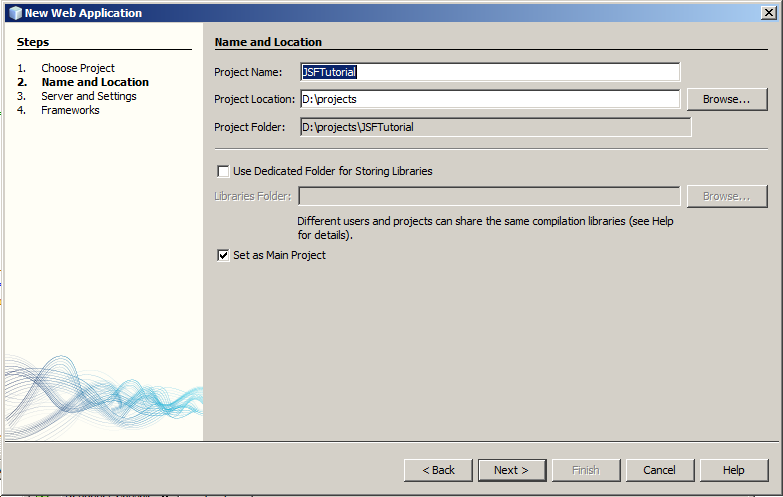Close the New Web Application dialog
Image resolution: width=783 pixels, height=497 pixels.
pos(765,13)
